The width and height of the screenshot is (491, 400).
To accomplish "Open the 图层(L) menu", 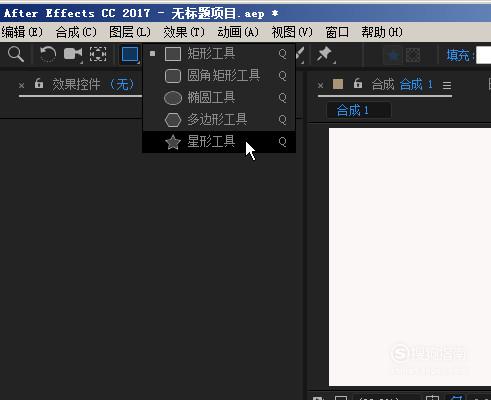I will click(x=130, y=32).
